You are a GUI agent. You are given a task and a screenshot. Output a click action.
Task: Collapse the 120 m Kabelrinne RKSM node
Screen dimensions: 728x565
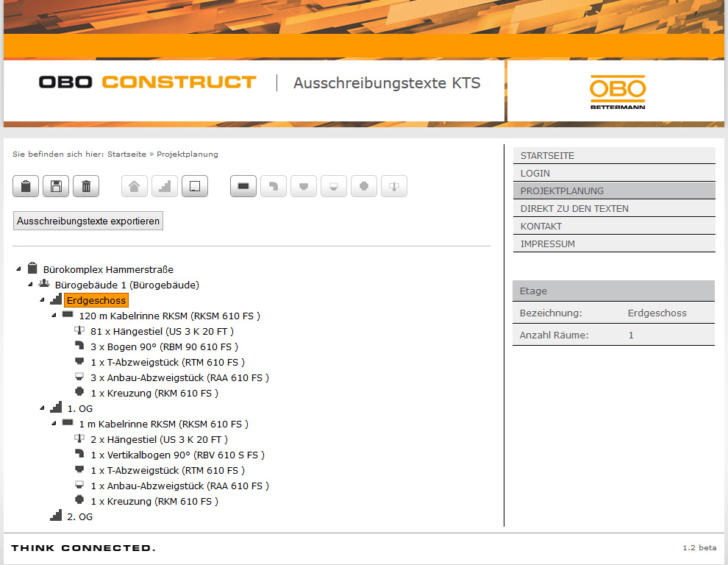point(54,315)
